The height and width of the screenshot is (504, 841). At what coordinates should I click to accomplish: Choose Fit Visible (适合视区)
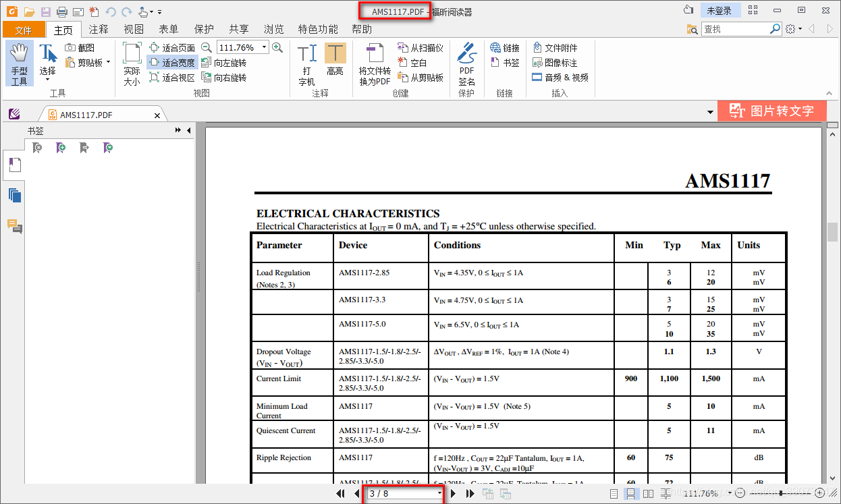[172, 78]
